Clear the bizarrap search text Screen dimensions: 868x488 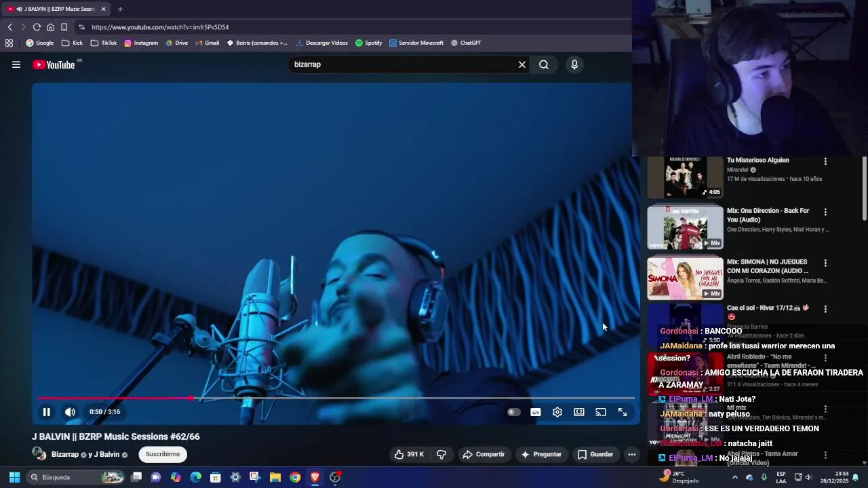click(522, 64)
